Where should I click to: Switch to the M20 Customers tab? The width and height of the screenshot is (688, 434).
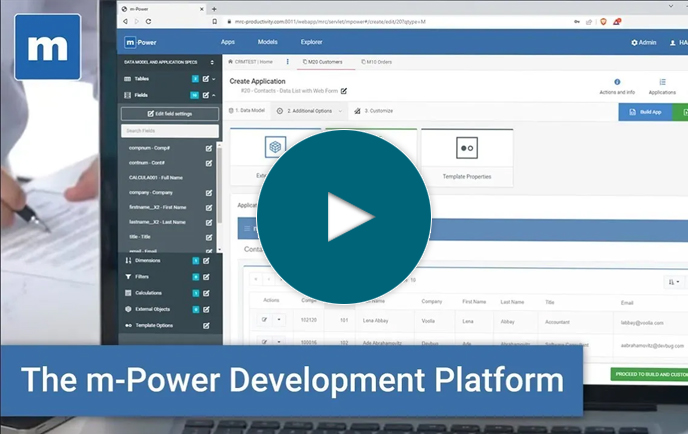click(x=322, y=62)
